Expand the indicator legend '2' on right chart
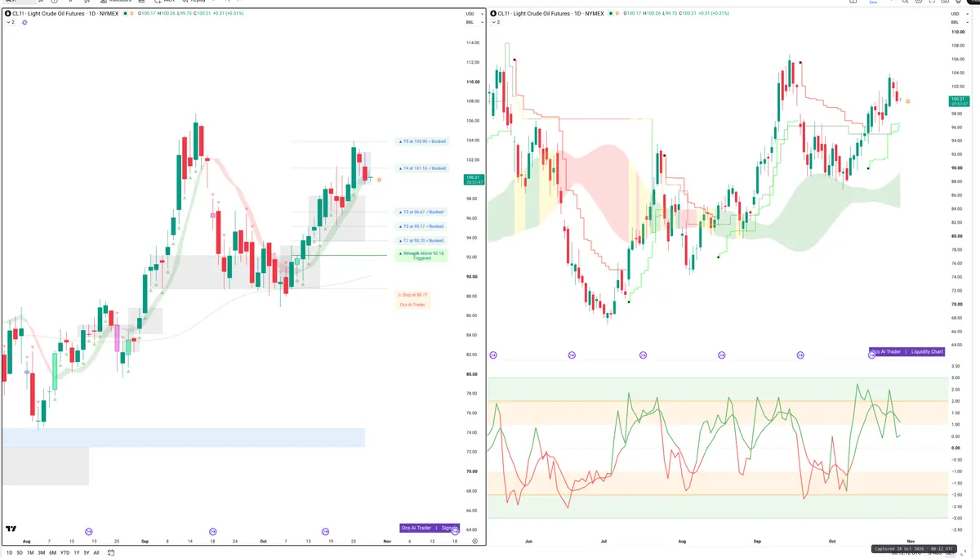980x558 pixels. (x=495, y=22)
